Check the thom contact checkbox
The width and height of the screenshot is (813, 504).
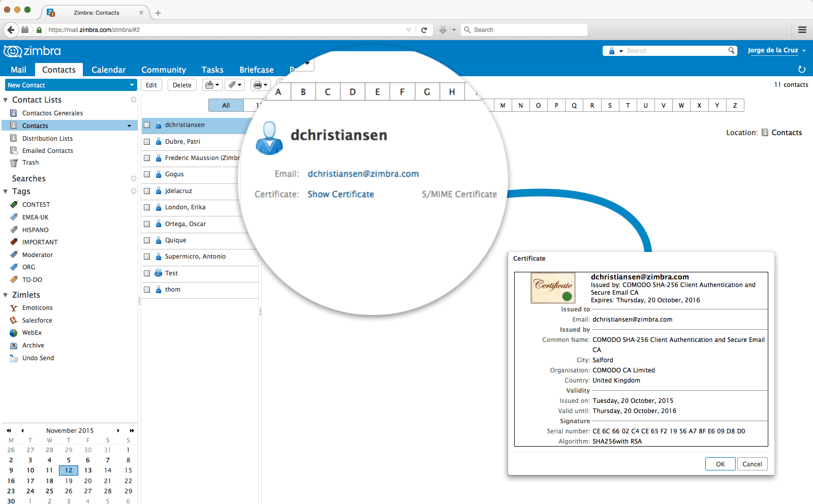tap(147, 290)
